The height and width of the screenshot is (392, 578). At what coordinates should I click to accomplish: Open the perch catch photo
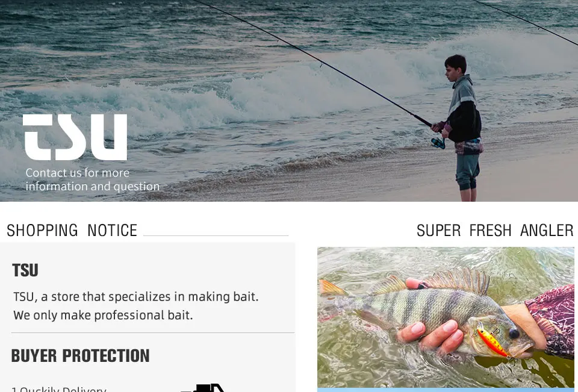(446, 317)
